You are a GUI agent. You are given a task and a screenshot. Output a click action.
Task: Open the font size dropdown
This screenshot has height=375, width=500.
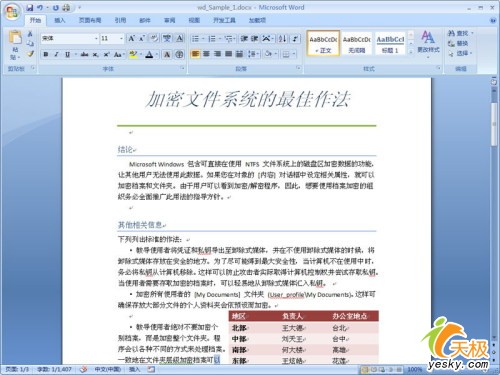(x=121, y=39)
